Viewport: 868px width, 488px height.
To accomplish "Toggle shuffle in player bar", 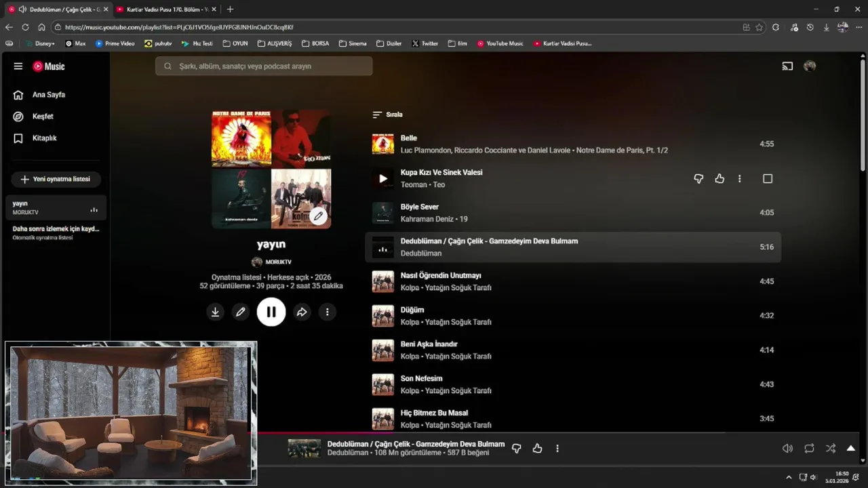I will pyautogui.click(x=831, y=449).
